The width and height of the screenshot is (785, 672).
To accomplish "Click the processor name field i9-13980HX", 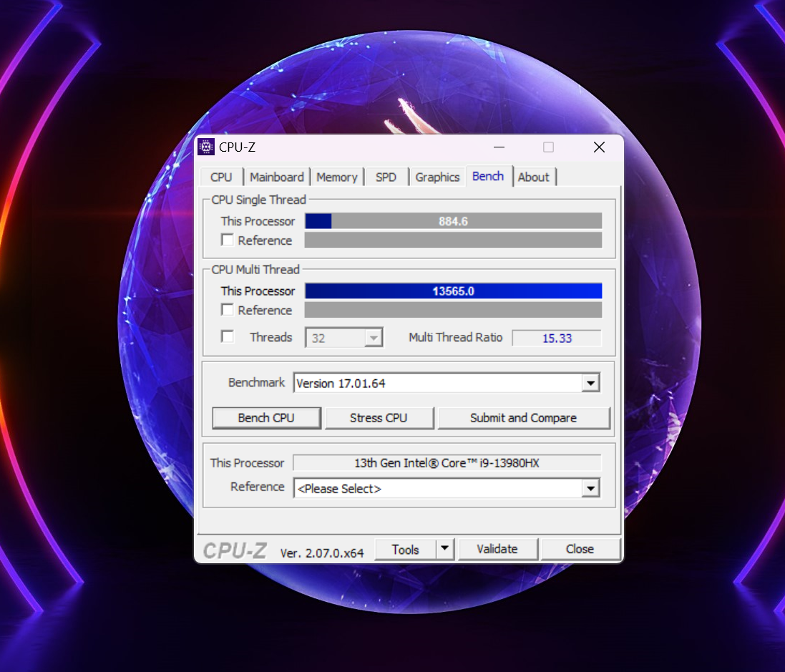I will pyautogui.click(x=447, y=463).
